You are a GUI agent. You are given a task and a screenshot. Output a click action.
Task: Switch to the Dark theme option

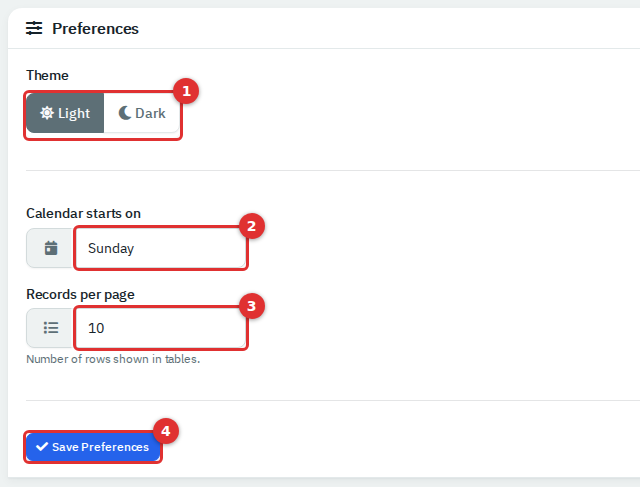[x=142, y=113]
